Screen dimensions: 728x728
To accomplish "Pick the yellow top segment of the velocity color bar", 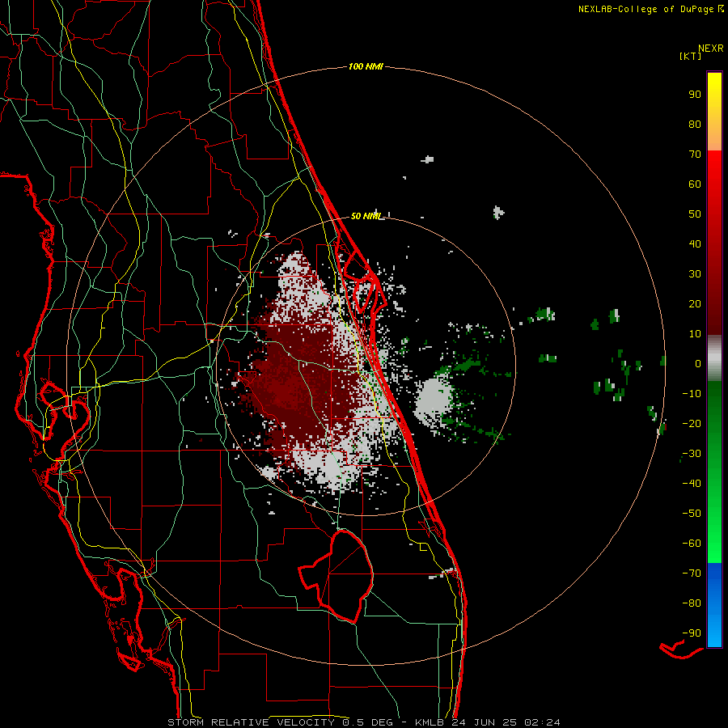I will [x=714, y=112].
